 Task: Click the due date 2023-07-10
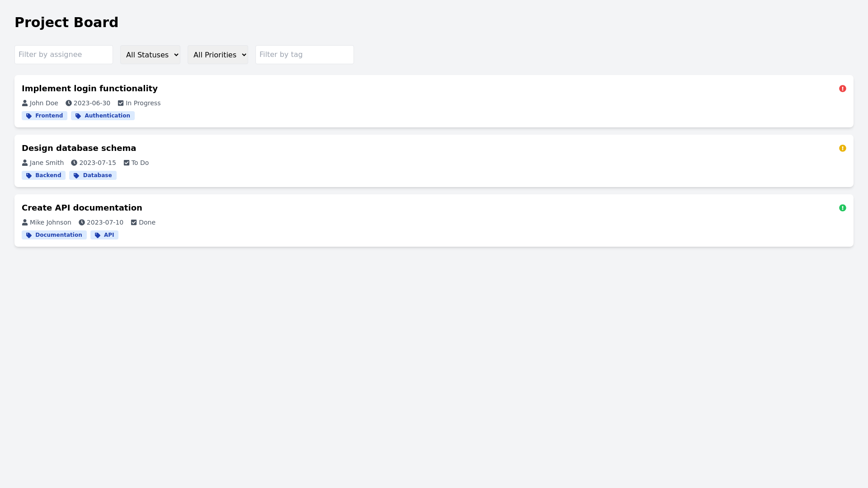click(105, 222)
